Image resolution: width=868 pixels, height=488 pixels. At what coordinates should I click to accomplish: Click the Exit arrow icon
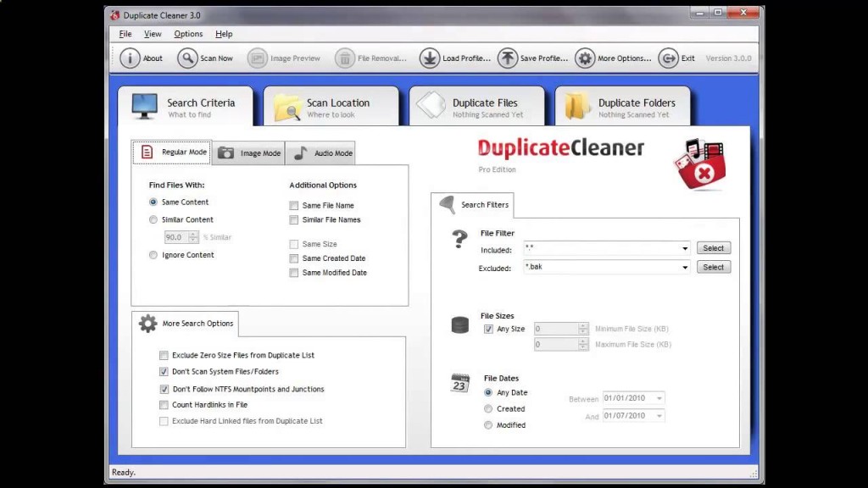(668, 58)
